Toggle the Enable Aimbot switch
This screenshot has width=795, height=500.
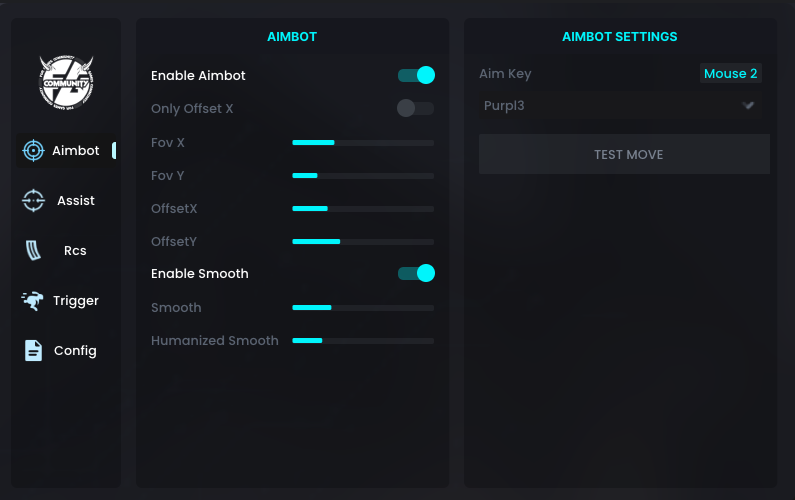(x=416, y=75)
